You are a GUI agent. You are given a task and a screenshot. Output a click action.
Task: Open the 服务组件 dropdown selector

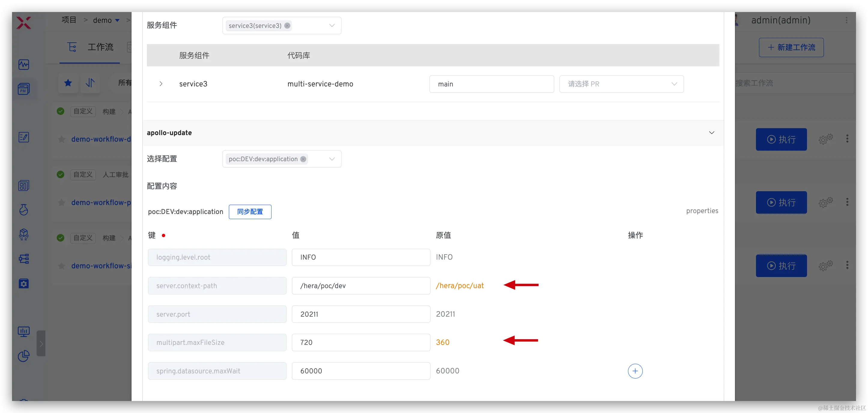point(332,26)
